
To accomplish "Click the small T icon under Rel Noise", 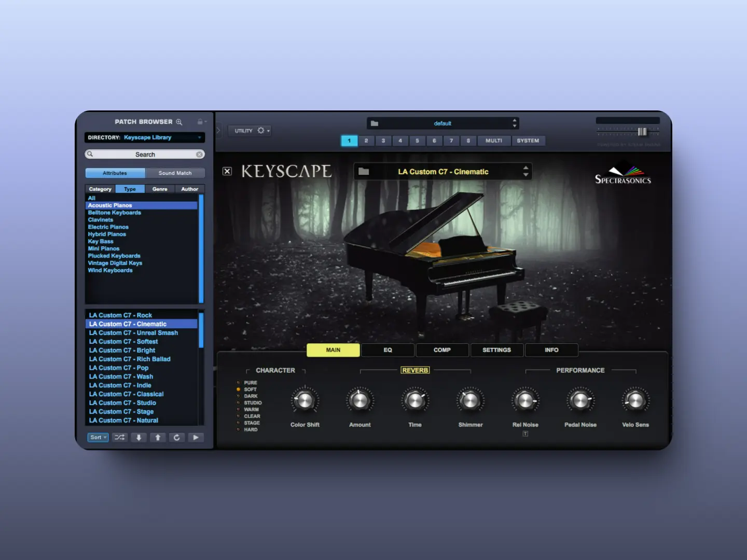I will coord(525,433).
